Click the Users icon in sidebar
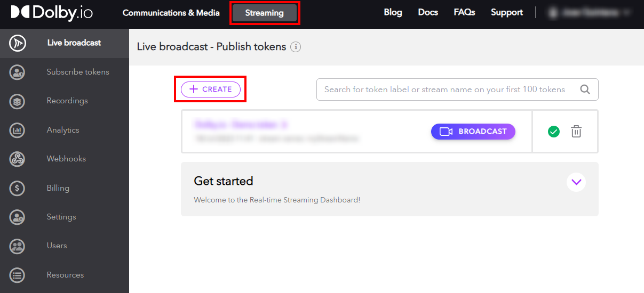This screenshot has height=293, width=644. [x=18, y=246]
